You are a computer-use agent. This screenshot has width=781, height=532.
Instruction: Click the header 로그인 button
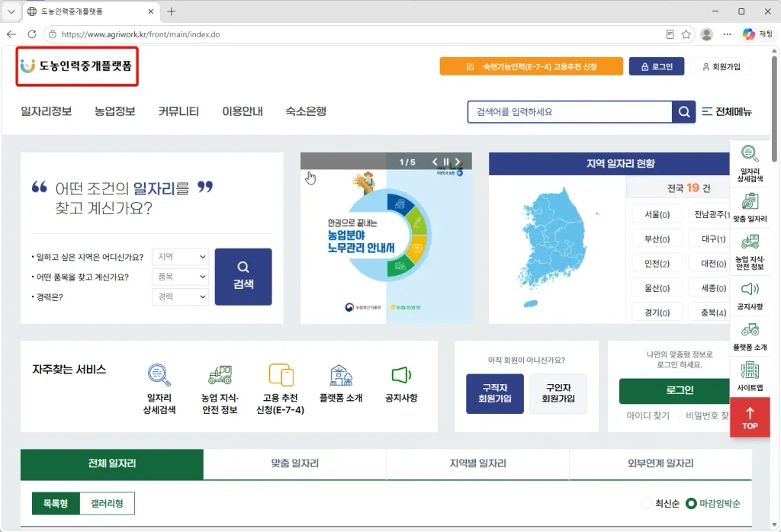[x=657, y=66]
